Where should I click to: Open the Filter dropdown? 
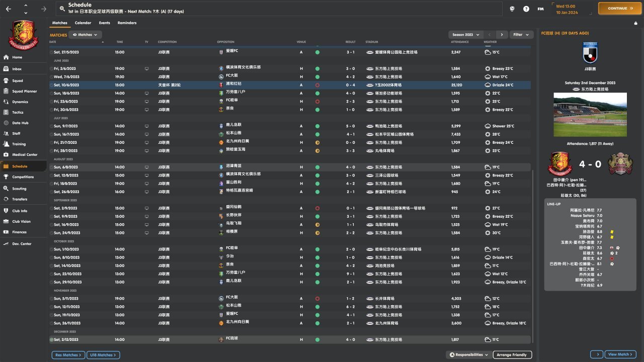521,35
